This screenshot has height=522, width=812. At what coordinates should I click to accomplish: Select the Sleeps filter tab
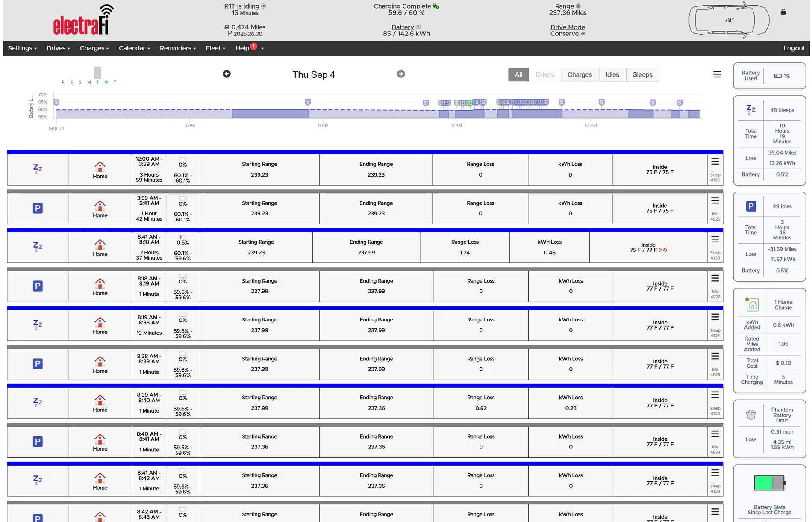coord(643,74)
